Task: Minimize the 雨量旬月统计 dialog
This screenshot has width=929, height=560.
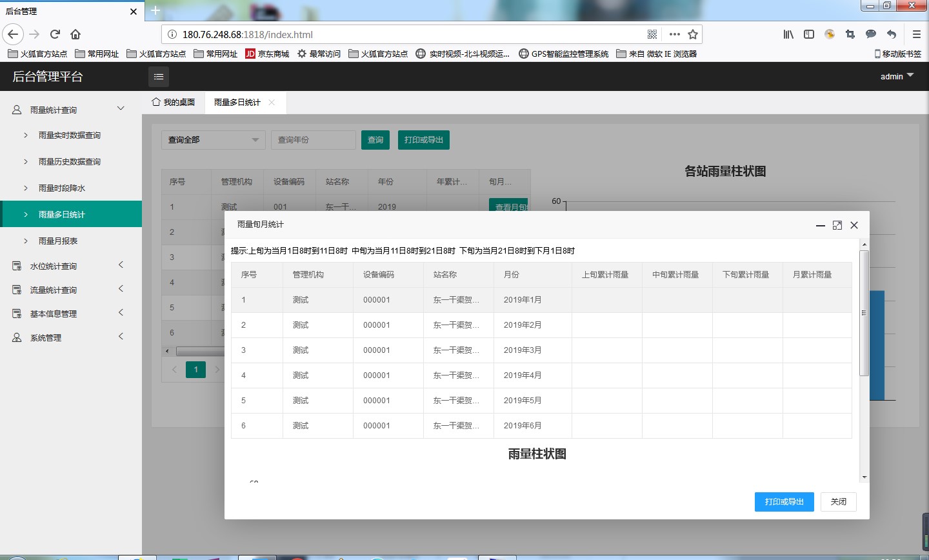Action: tap(821, 225)
